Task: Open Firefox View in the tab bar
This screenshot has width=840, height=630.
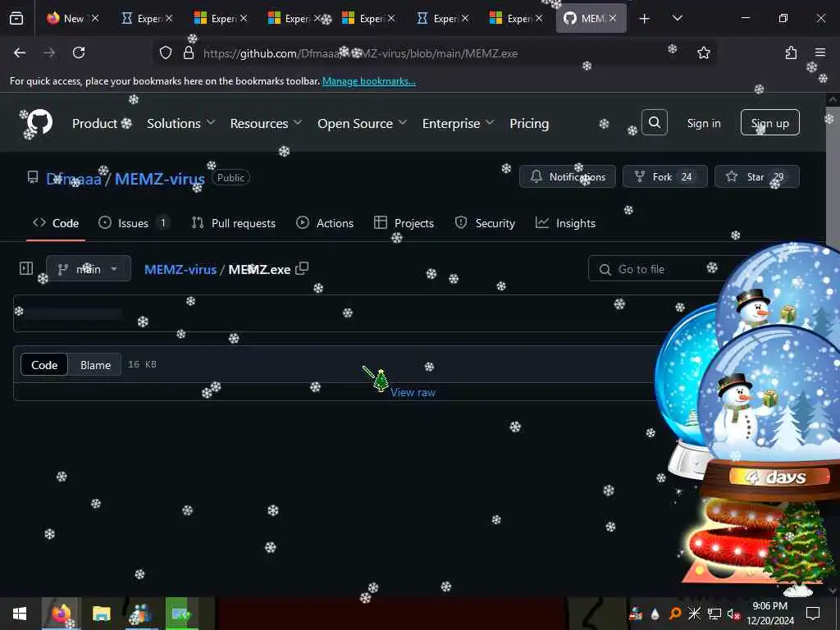Action: pyautogui.click(x=16, y=18)
